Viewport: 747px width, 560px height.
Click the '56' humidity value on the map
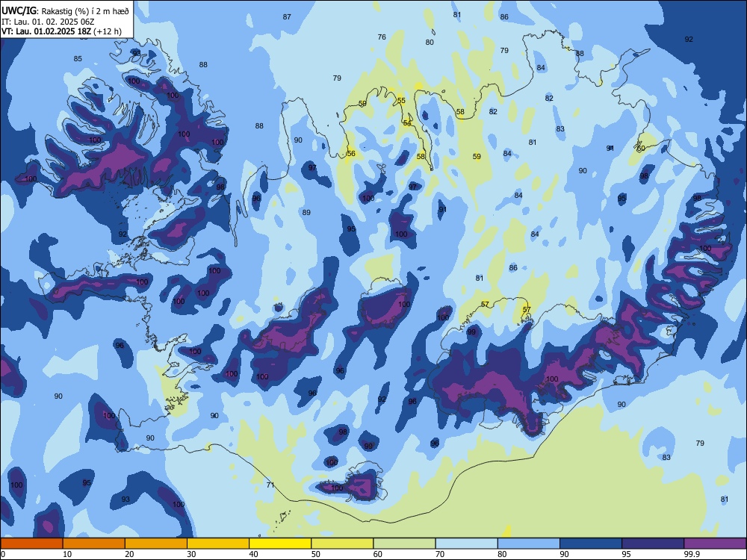tap(351, 153)
